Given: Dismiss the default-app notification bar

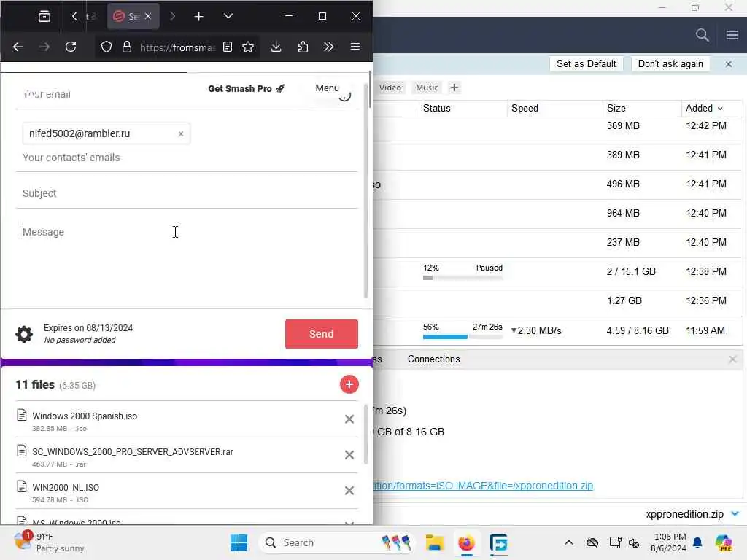Looking at the screenshot, I should [x=729, y=64].
